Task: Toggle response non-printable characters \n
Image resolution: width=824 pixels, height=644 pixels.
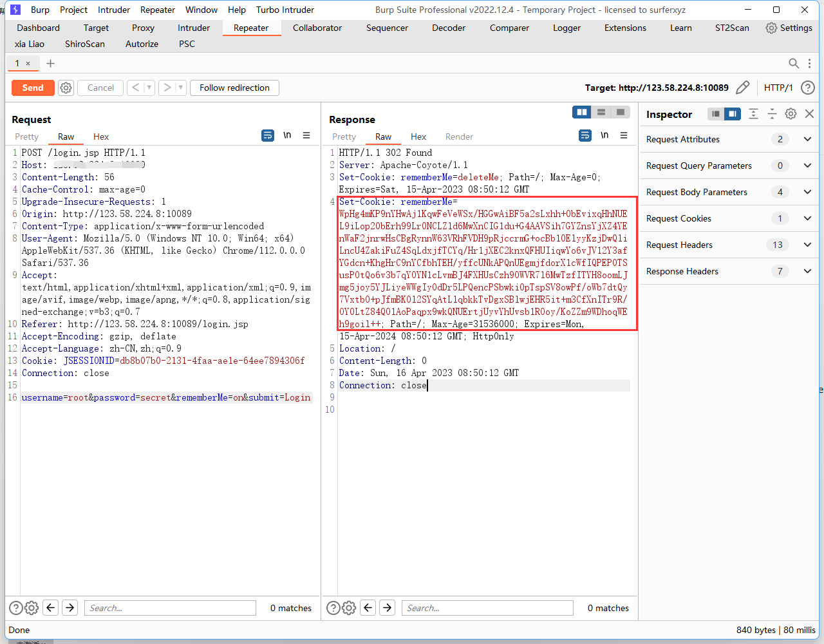Action: [604, 135]
